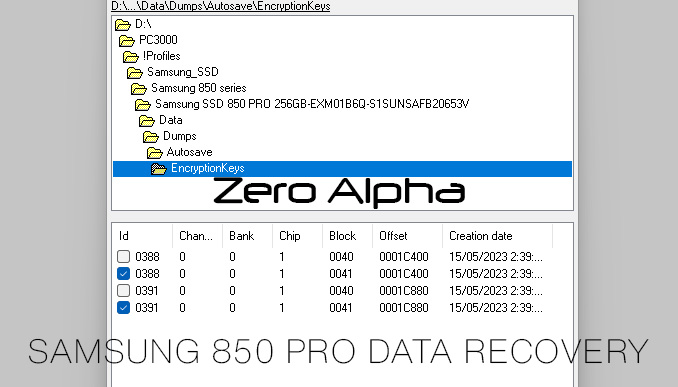
Task: Click block value 0040 in first 0388 row
Action: (341, 257)
